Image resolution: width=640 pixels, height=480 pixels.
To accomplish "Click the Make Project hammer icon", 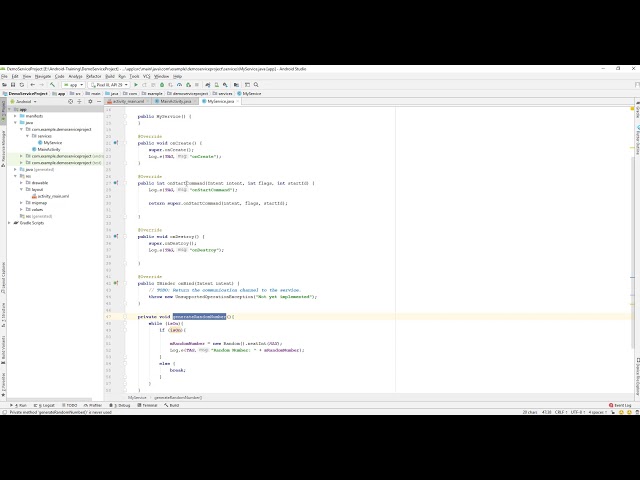I will [x=52, y=85].
